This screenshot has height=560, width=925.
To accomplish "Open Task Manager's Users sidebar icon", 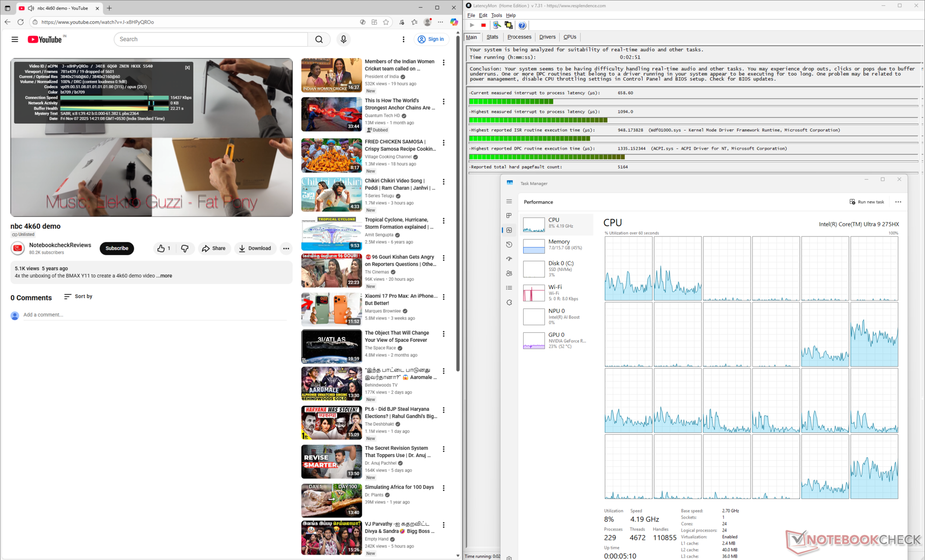I will pos(509,273).
